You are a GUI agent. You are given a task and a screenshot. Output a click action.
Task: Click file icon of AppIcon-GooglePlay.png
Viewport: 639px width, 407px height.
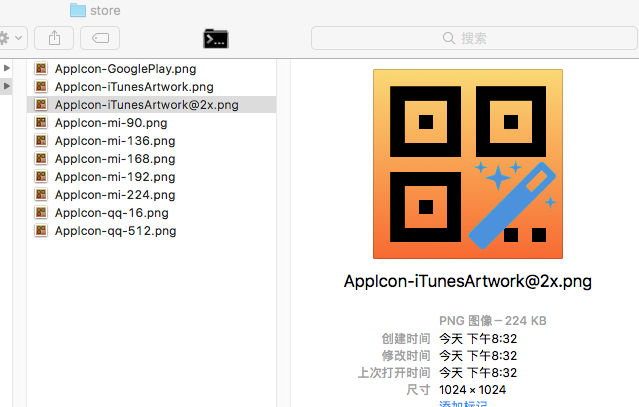pyautogui.click(x=41, y=68)
